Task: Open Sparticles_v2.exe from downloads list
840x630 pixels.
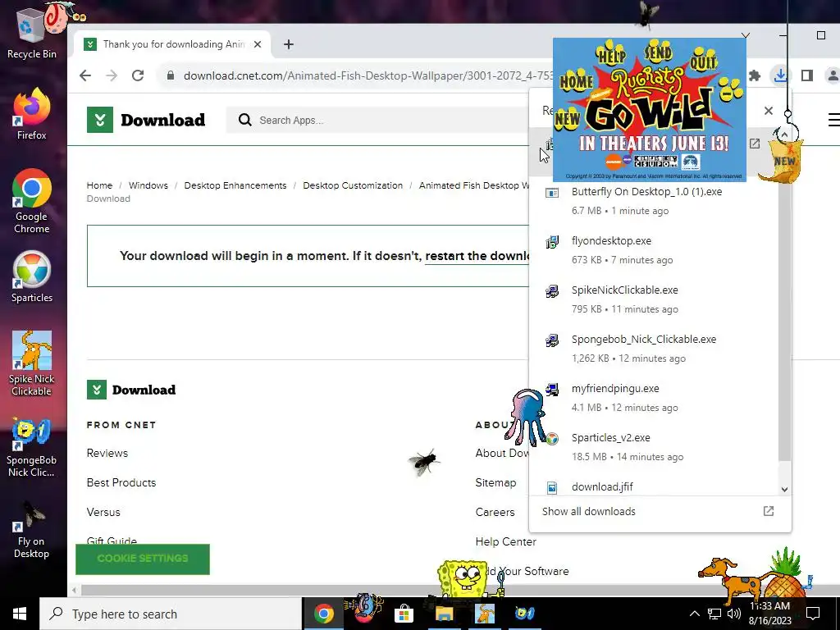Action: tap(653, 447)
